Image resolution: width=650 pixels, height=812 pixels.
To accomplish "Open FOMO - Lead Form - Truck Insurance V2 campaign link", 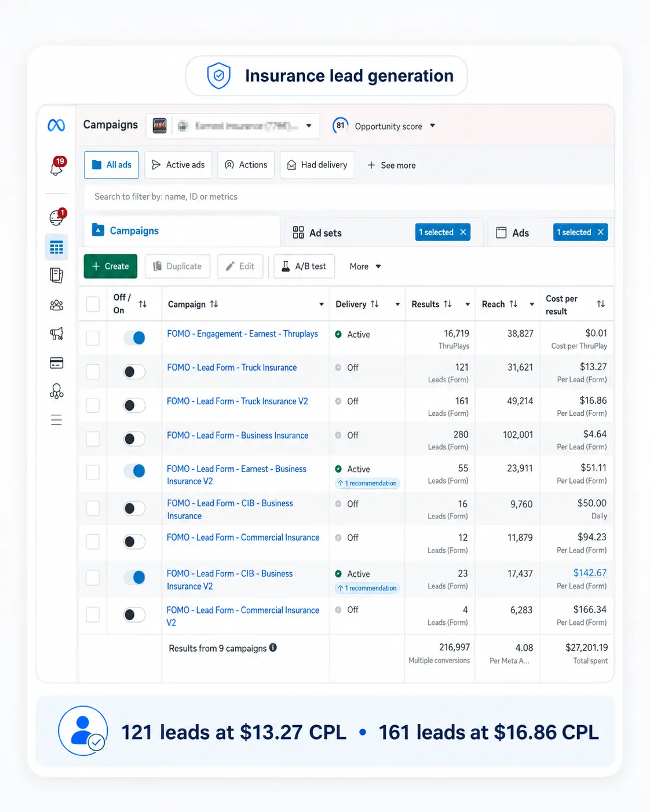I will coord(238,401).
